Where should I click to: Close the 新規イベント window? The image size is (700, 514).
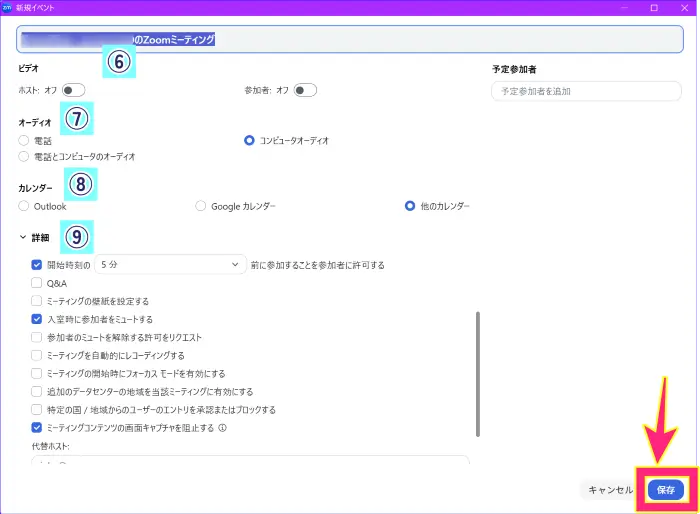point(684,8)
